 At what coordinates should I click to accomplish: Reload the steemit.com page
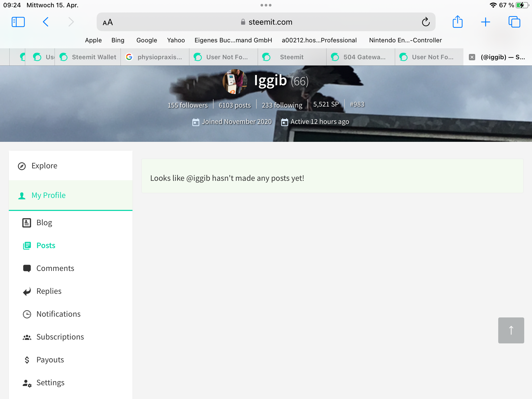pyautogui.click(x=426, y=22)
